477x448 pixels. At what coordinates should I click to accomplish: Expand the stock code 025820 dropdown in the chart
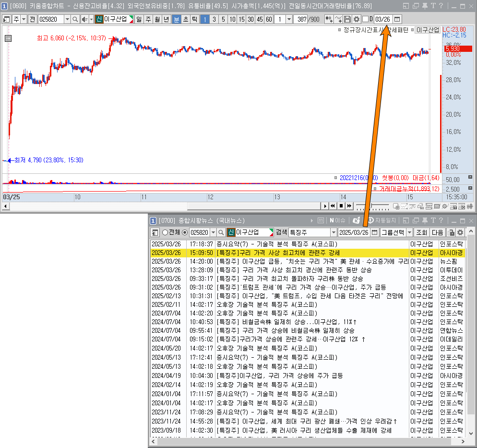click(x=67, y=19)
